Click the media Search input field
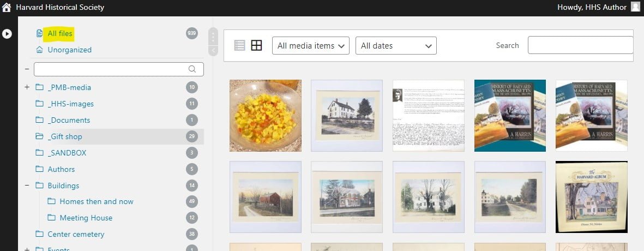This screenshot has height=251, width=644. point(580,45)
